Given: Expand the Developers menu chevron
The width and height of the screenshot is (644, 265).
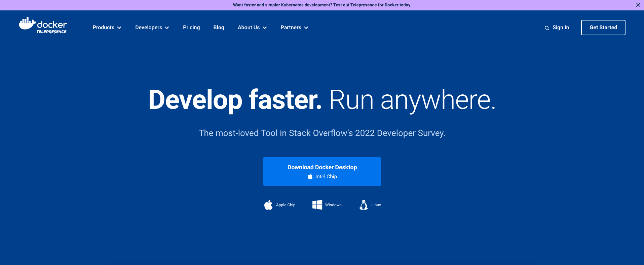Looking at the screenshot, I should (x=167, y=28).
